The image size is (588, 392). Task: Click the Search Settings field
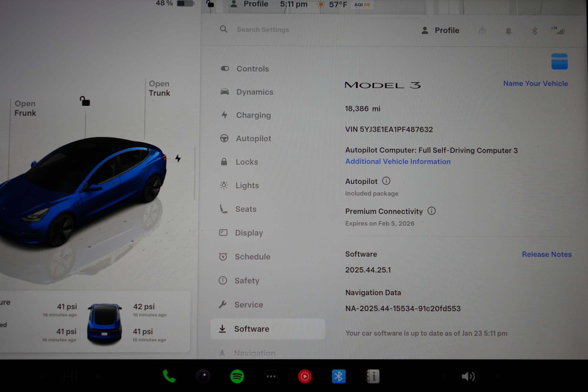coord(263,29)
